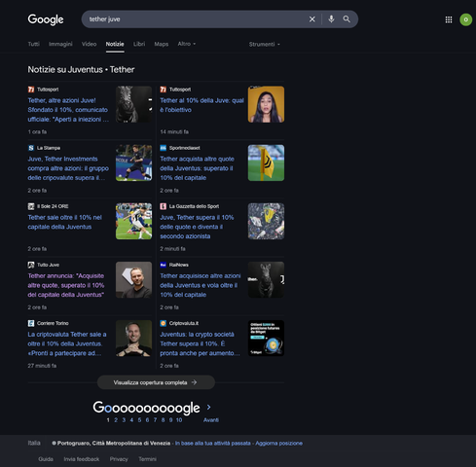Open 'Invia feedback' footer link
This screenshot has width=476, height=467.
click(82, 459)
